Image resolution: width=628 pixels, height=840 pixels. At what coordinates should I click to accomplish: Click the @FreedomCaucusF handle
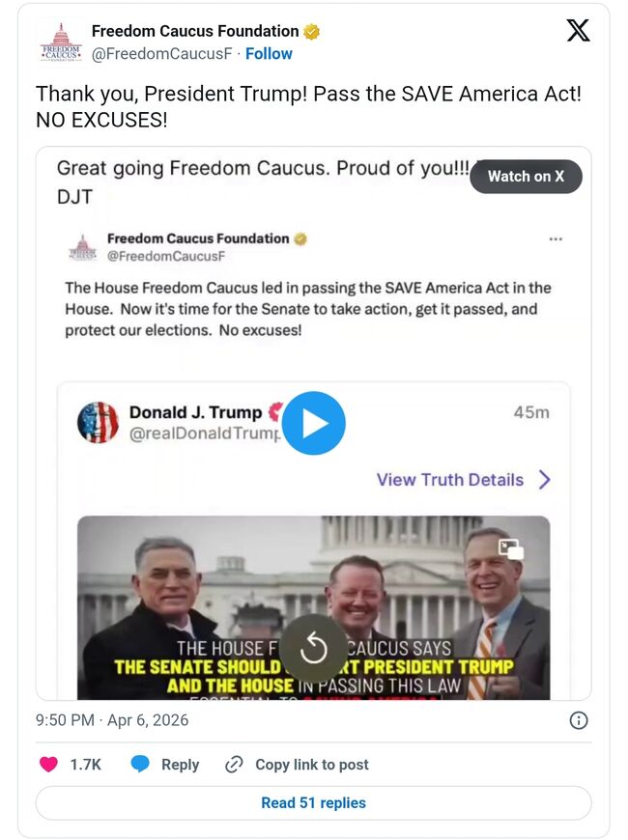162,54
